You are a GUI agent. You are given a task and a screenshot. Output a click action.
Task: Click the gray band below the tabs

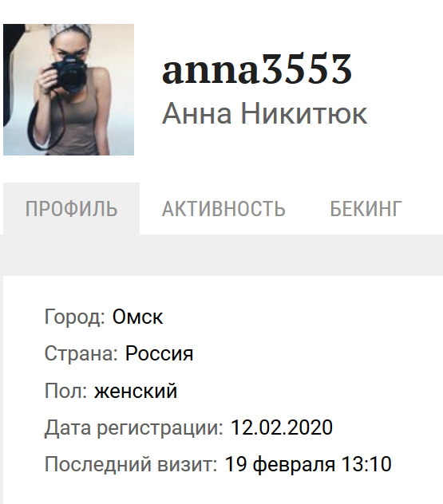point(221,255)
